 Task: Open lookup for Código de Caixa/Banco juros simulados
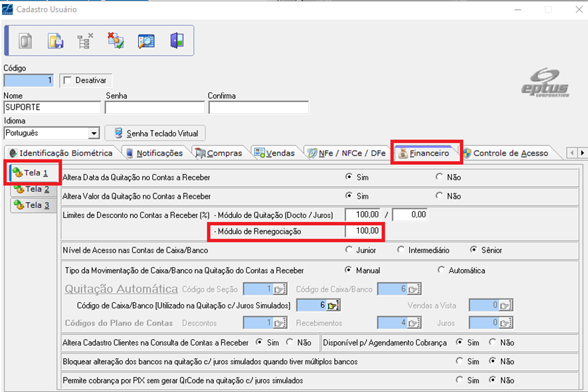click(x=333, y=305)
